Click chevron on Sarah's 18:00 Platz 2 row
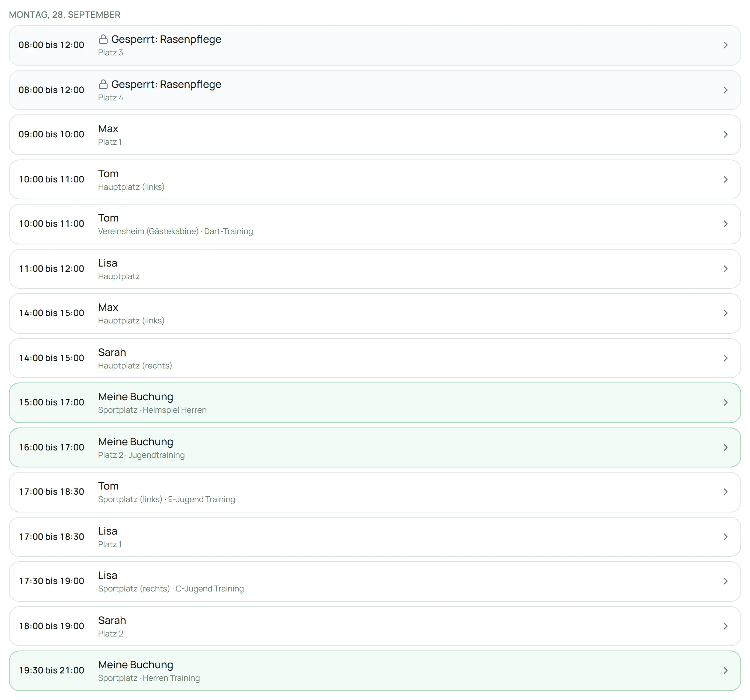750x700 pixels. 725,627
